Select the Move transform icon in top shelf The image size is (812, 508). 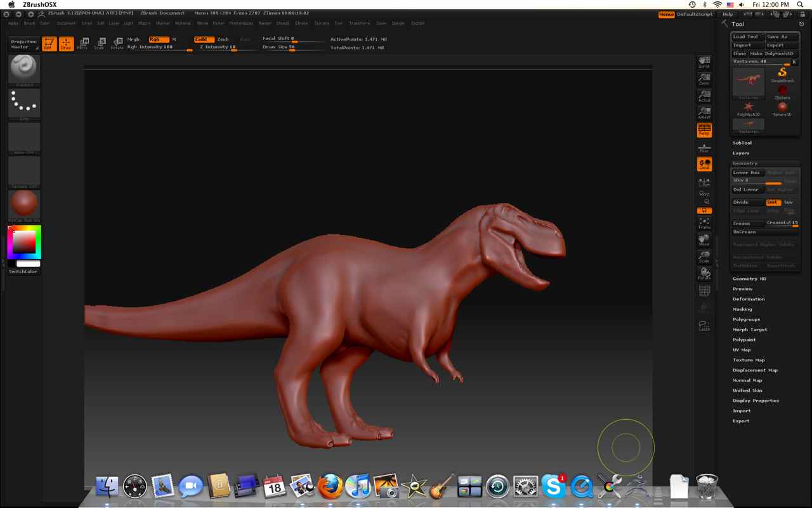82,44
